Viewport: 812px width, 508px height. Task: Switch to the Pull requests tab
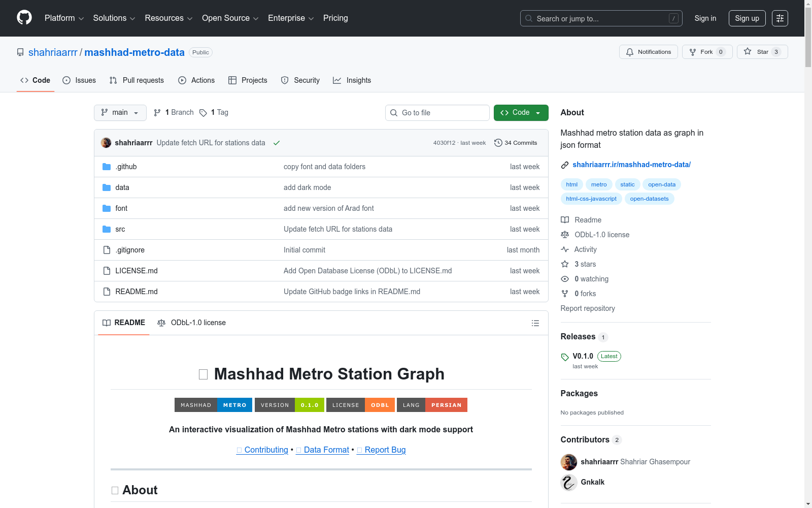click(137, 80)
